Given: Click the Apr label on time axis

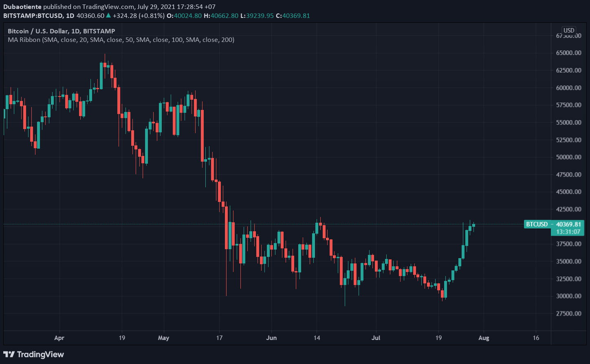Looking at the screenshot, I should pos(59,338).
